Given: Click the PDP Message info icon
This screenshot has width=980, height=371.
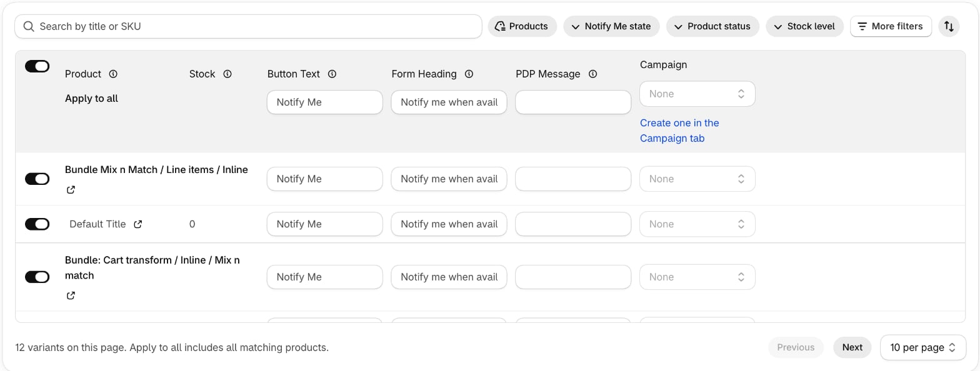Looking at the screenshot, I should tap(592, 74).
